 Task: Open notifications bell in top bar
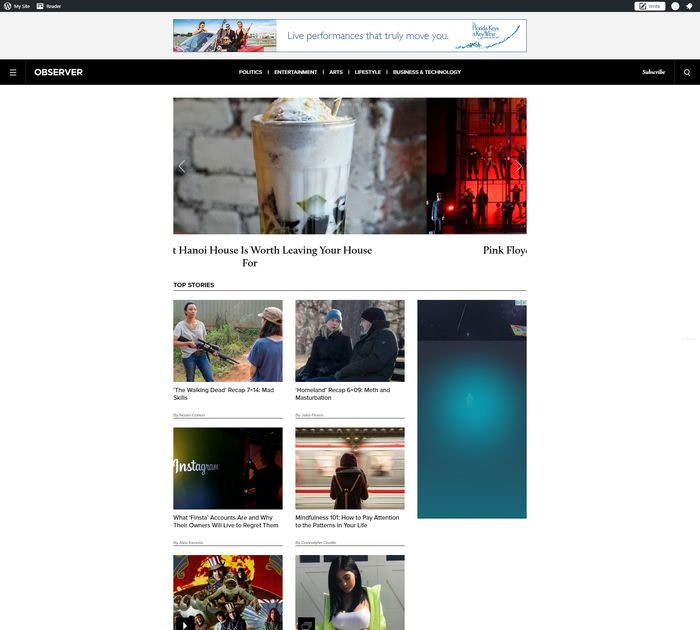[x=689, y=6]
